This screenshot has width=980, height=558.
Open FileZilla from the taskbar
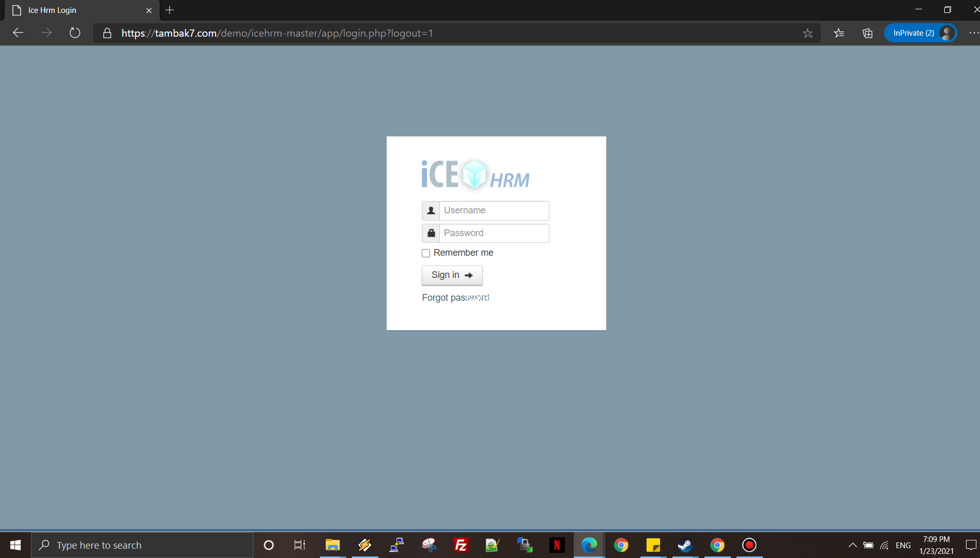point(460,545)
